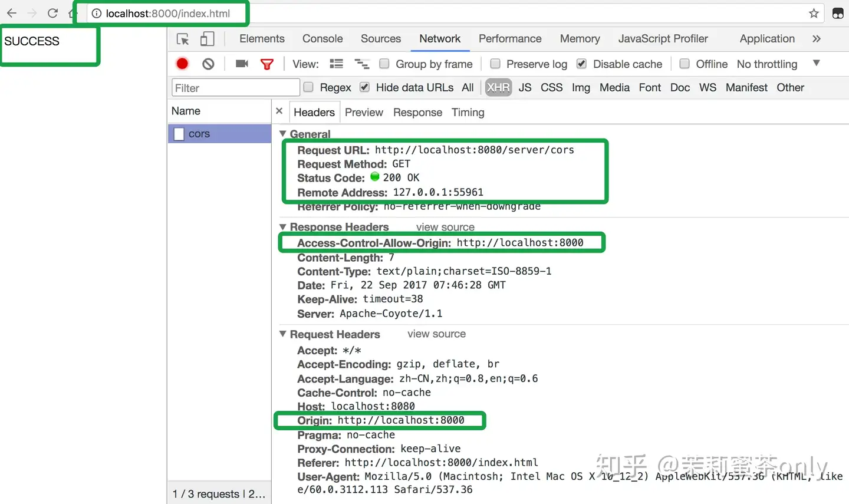Filter requests by WS
The width and height of the screenshot is (849, 504).
point(707,88)
